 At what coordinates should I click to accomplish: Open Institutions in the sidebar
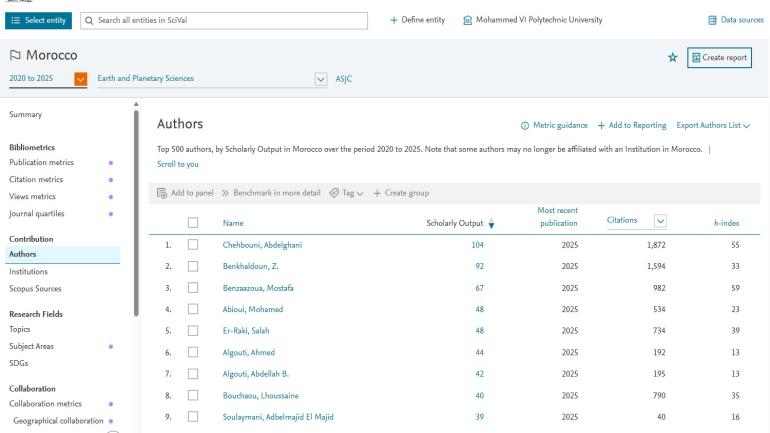[30, 270]
